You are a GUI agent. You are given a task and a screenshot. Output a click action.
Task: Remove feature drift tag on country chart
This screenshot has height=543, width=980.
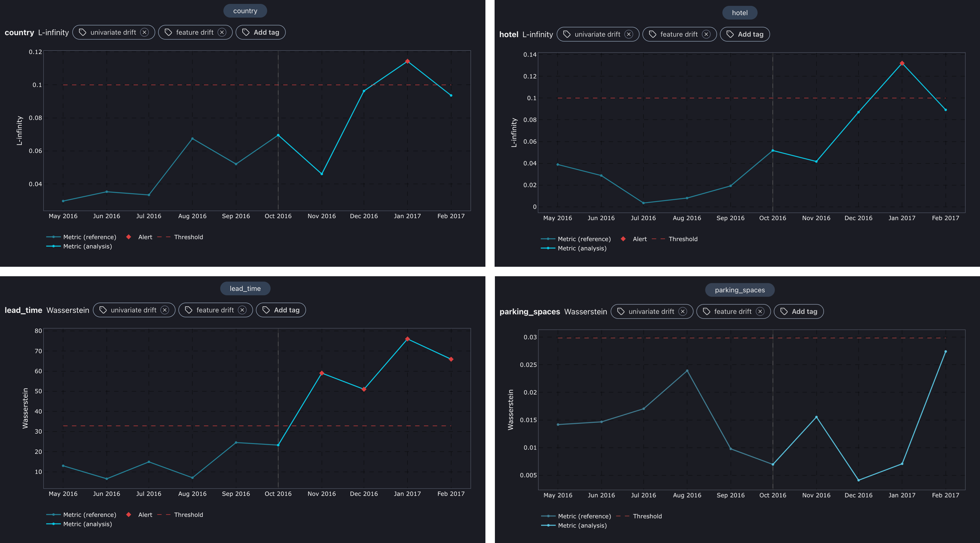pyautogui.click(x=222, y=32)
